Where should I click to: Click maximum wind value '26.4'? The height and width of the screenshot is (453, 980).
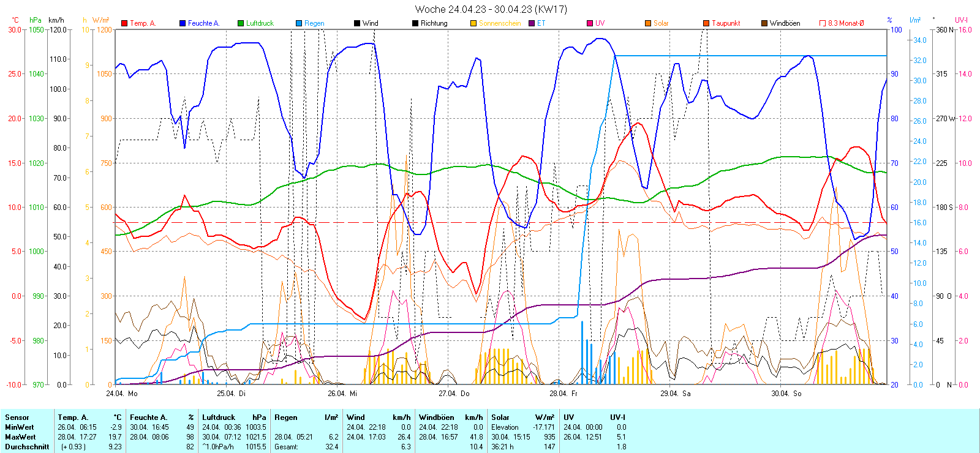coord(404,437)
